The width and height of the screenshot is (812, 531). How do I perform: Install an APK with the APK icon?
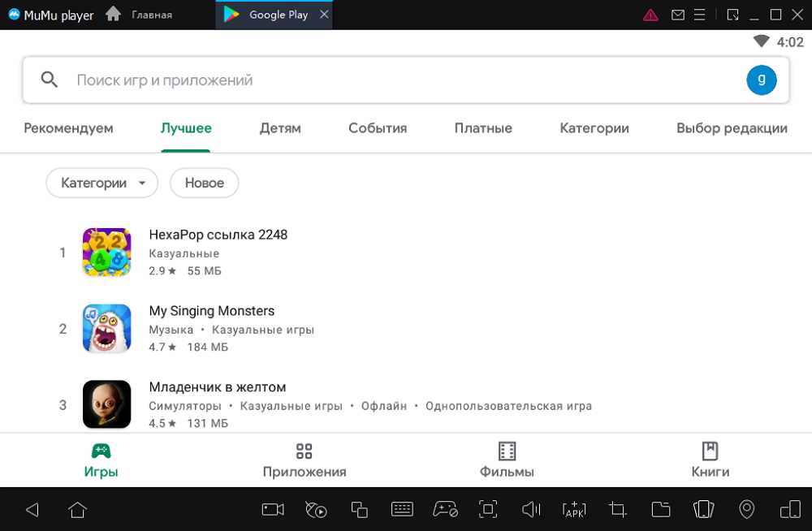(574, 510)
